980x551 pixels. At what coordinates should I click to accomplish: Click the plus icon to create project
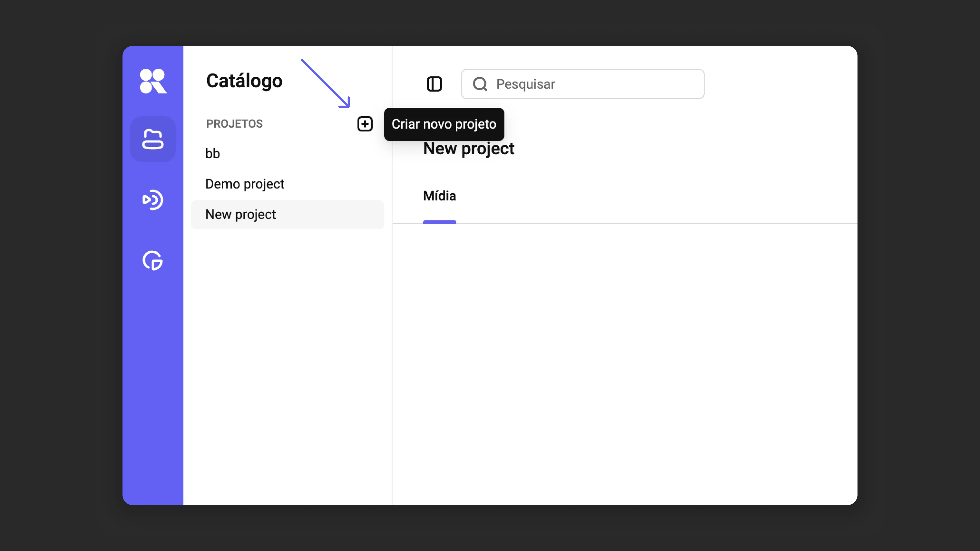[365, 124]
